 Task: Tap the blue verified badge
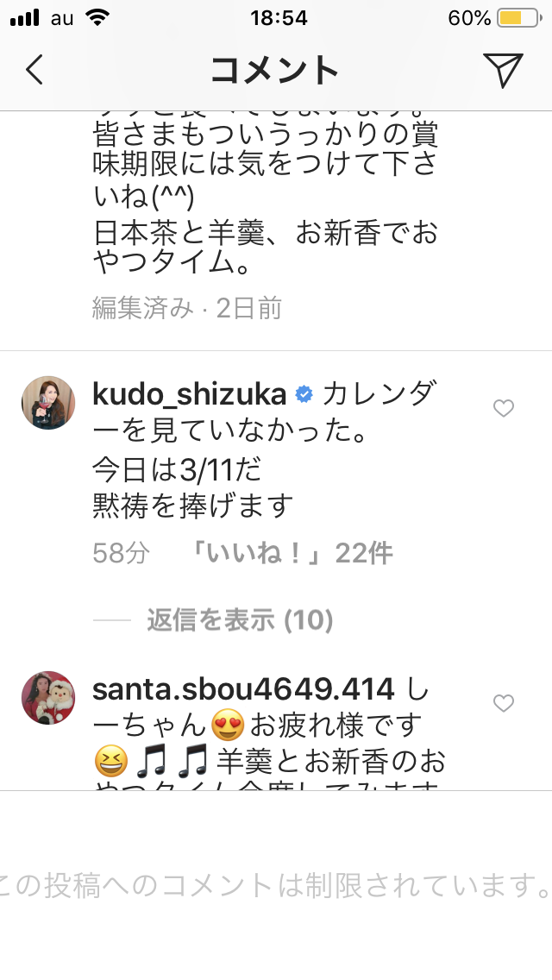(x=304, y=394)
